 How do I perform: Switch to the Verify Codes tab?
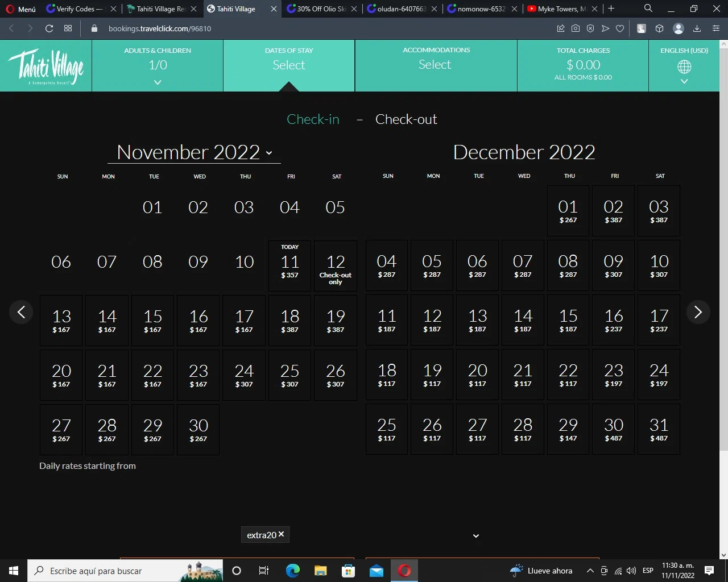(x=81, y=9)
